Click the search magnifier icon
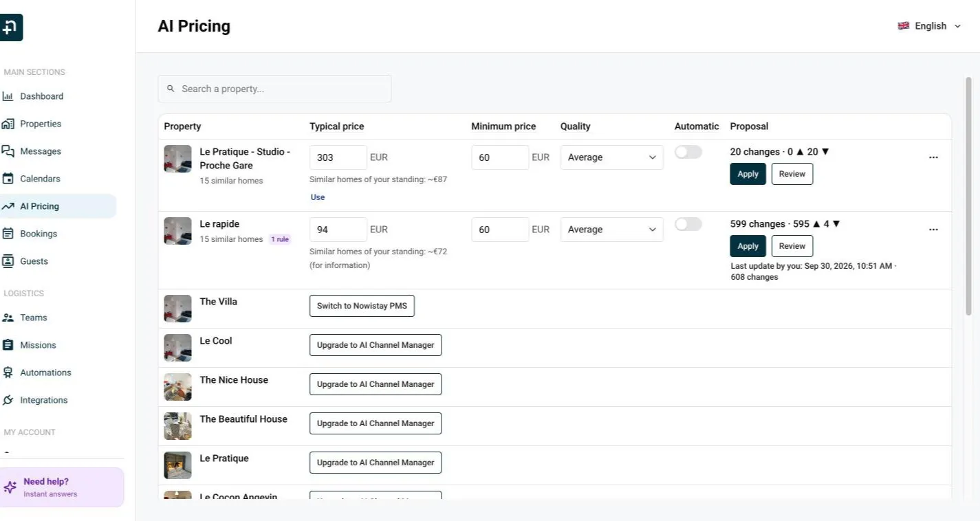Viewport: 980px width, 521px height. click(x=171, y=89)
